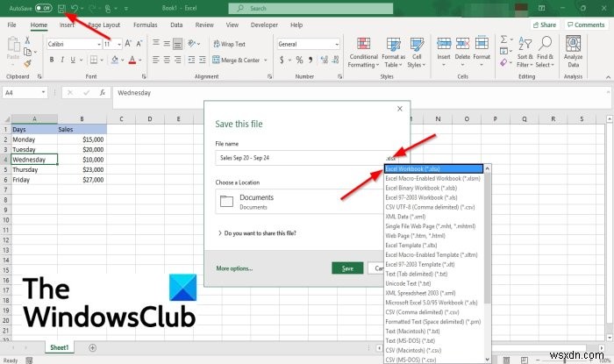
Task: Increase font size with the larger A icon
Action: (x=128, y=44)
